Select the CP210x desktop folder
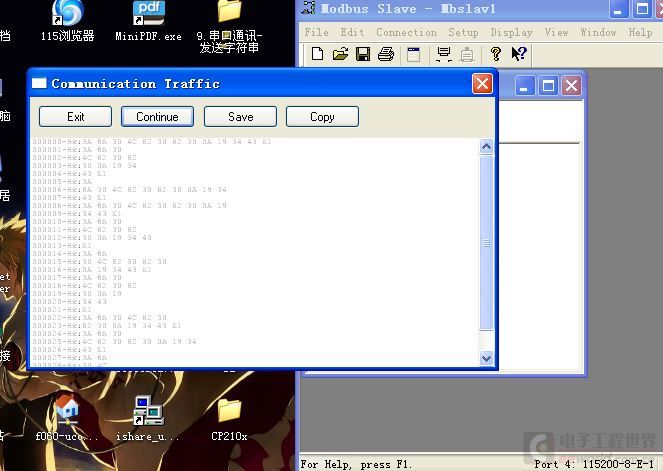This screenshot has width=663, height=471. coord(229,420)
